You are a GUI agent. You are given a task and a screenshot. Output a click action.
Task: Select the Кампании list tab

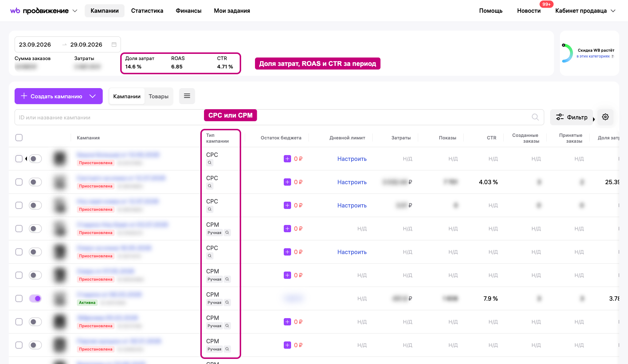tap(127, 96)
